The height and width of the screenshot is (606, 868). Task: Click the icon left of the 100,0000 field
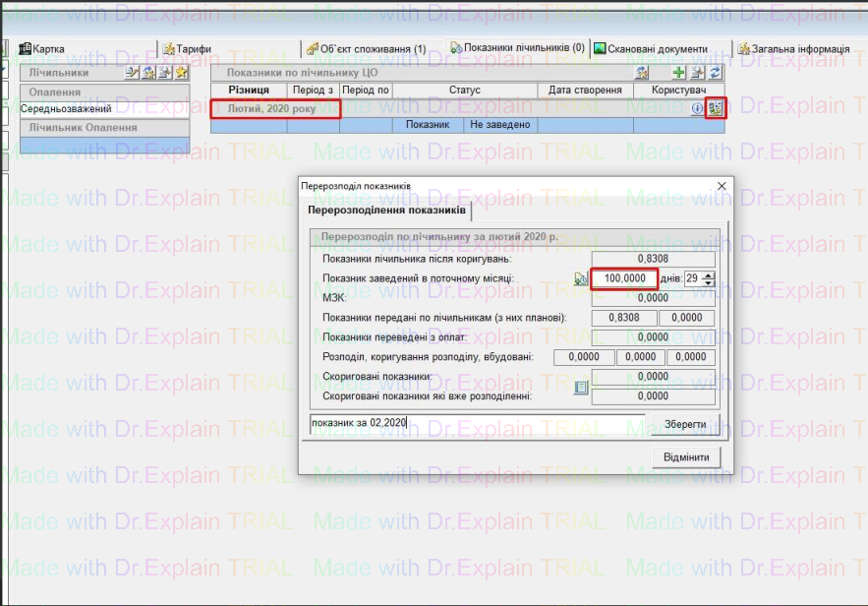pyautogui.click(x=580, y=279)
